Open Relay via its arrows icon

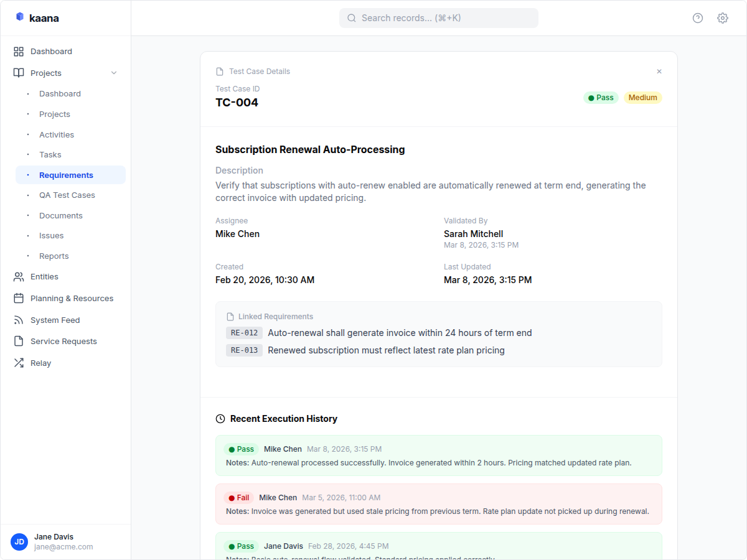(19, 363)
